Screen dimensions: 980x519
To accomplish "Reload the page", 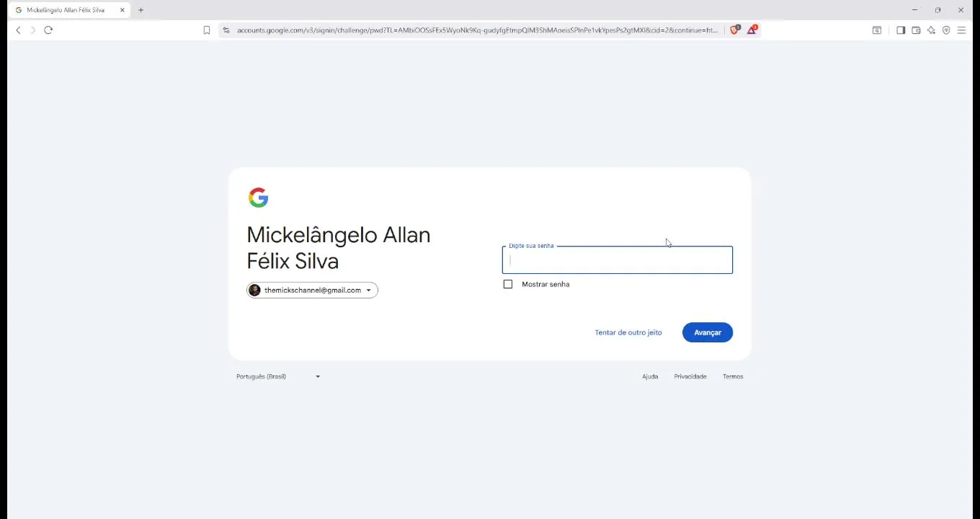I will coord(48,30).
